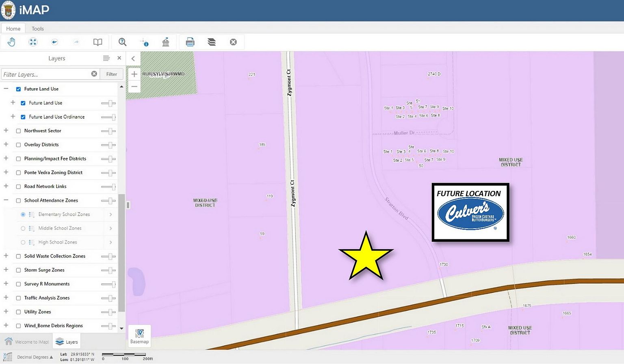The image size is (624, 364).
Task: Open High School Zones details arrow
Action: 111,242
